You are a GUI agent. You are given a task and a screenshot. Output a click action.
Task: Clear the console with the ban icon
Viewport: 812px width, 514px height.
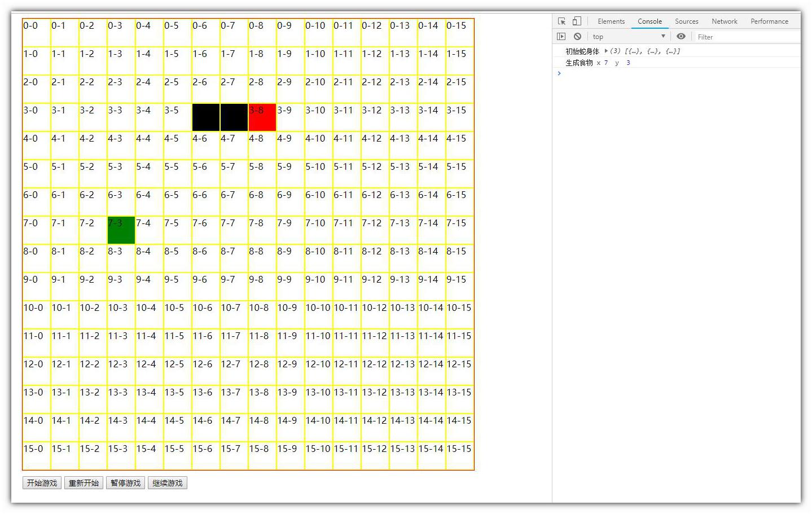click(577, 37)
